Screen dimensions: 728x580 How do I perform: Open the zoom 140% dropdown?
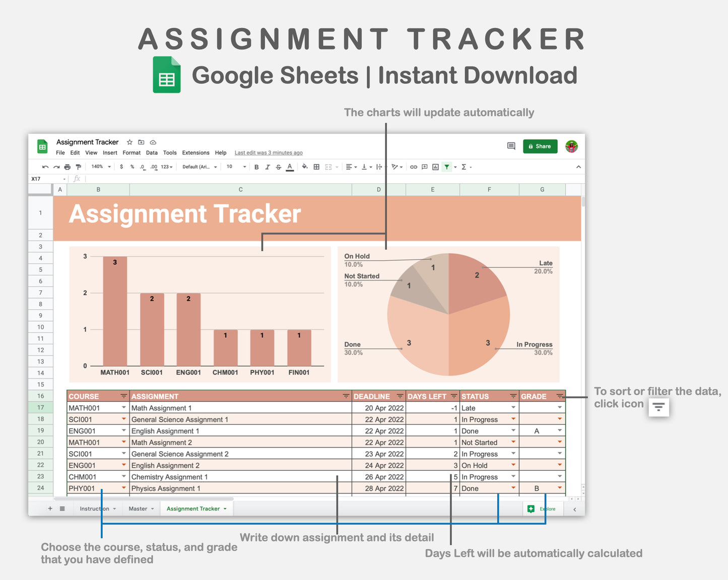pyautogui.click(x=101, y=167)
